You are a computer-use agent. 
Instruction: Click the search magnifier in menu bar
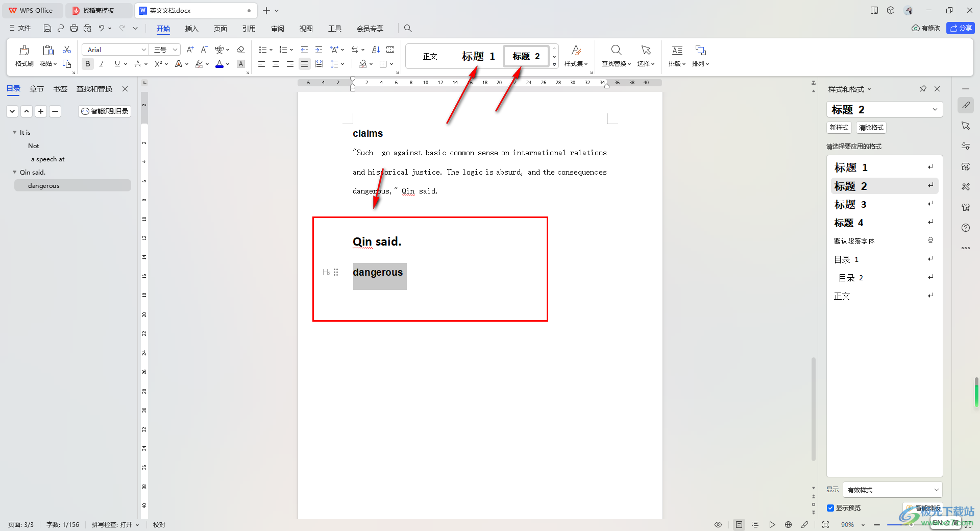[x=408, y=28]
